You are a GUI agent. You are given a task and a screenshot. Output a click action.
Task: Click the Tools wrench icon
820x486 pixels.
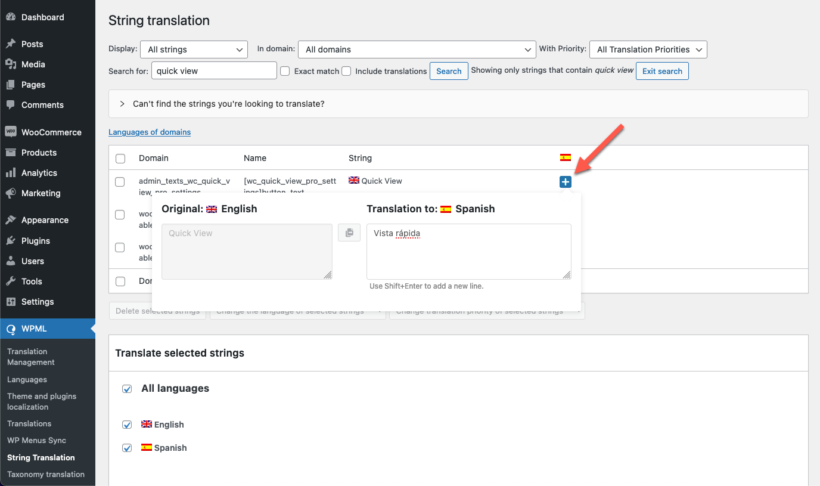tap(10, 281)
